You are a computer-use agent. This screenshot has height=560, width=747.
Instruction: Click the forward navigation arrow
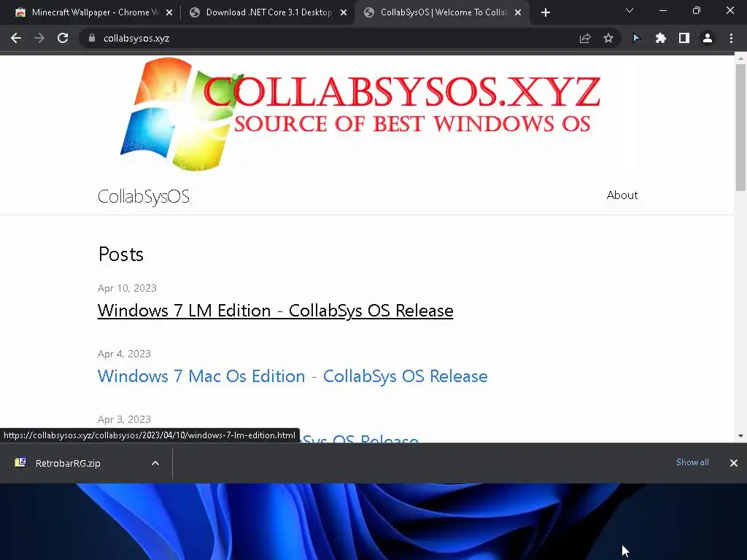coord(39,38)
